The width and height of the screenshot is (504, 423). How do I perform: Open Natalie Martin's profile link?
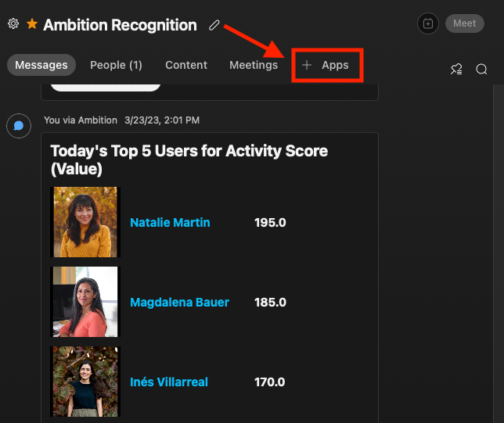tap(170, 222)
